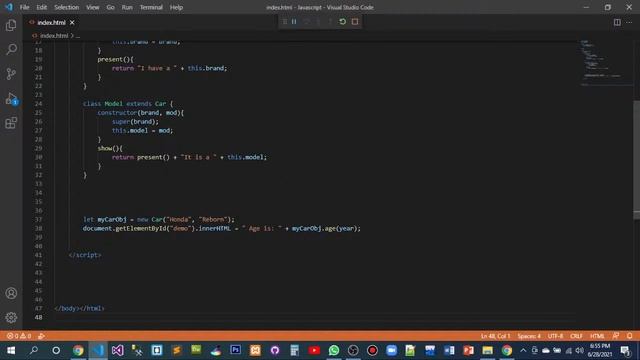The height and width of the screenshot is (360, 640).
Task: Open the PowerPoint taskbar icon
Action: click(469, 350)
